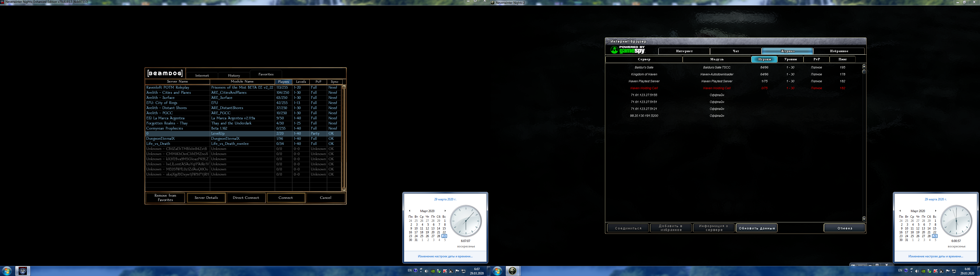This screenshot has height=276, width=980.
Task: Click EN language indicator near the 6:07 clock
Action: coord(410,270)
